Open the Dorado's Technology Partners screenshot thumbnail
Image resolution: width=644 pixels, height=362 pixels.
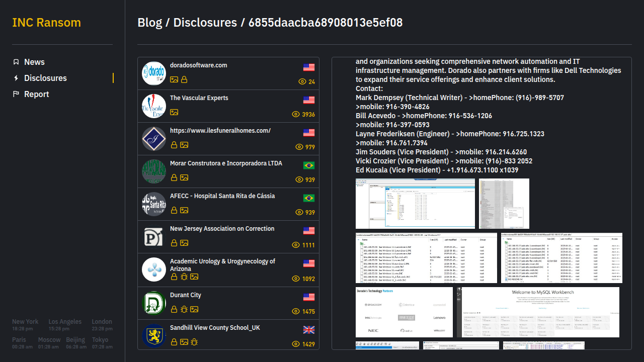coord(404,312)
